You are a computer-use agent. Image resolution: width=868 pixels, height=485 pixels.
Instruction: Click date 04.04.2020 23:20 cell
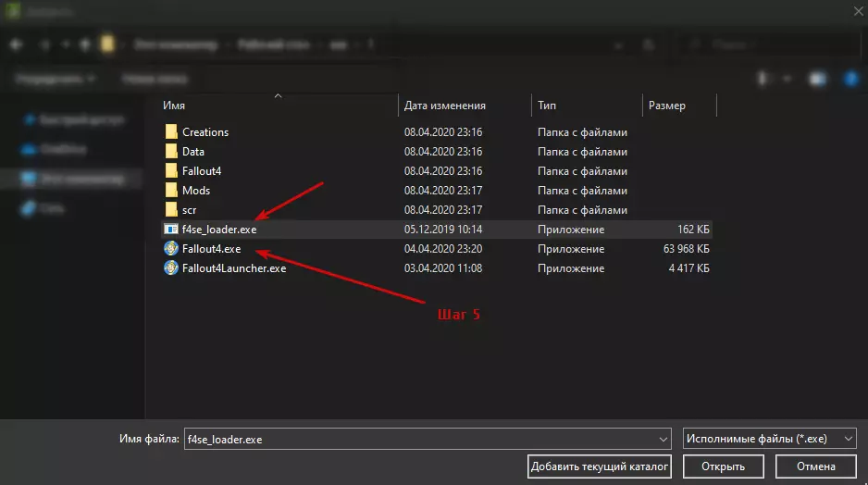tap(443, 249)
